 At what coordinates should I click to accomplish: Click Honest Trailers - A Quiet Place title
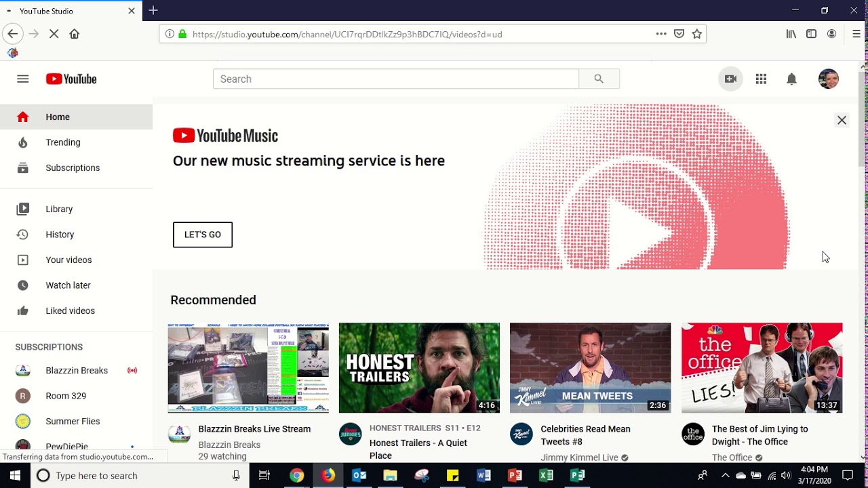(x=418, y=449)
